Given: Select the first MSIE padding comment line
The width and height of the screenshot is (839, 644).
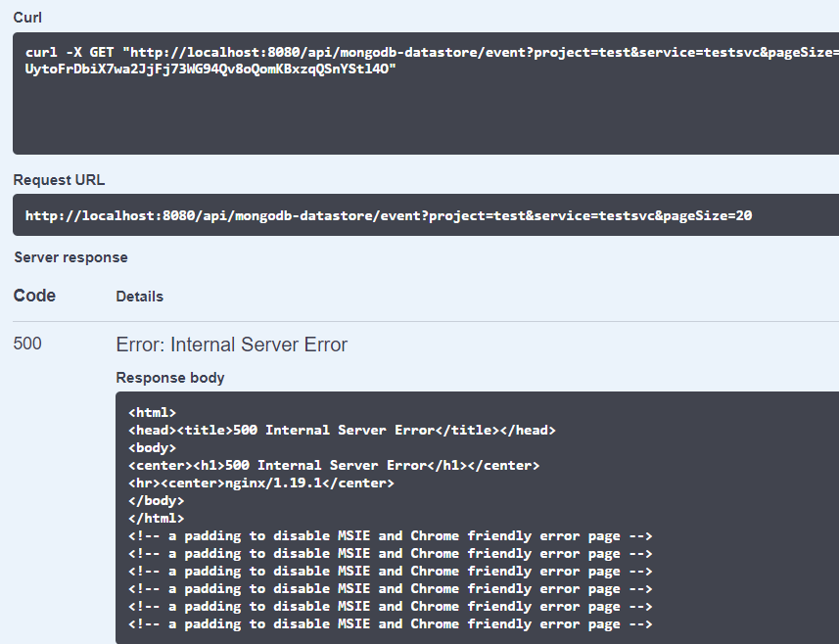Looking at the screenshot, I should pos(389,535).
